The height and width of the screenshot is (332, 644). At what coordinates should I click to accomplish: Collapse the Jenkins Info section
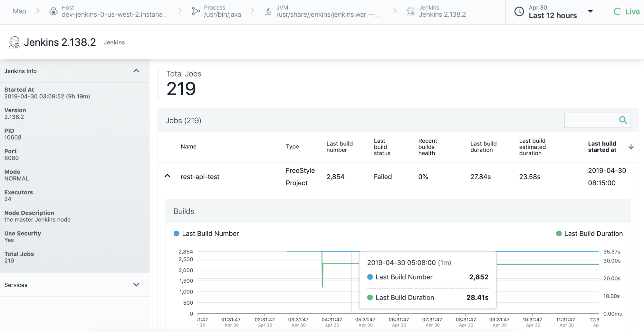136,71
